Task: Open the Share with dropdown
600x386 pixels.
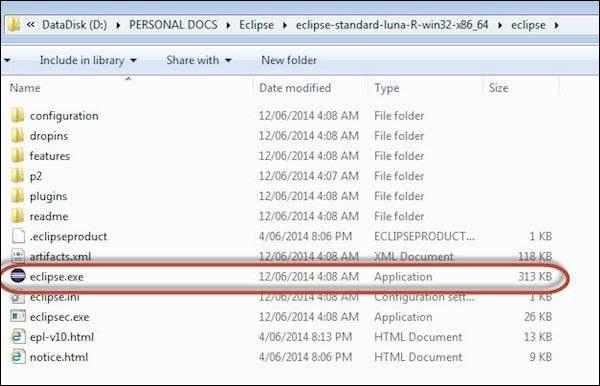Action: 199,60
